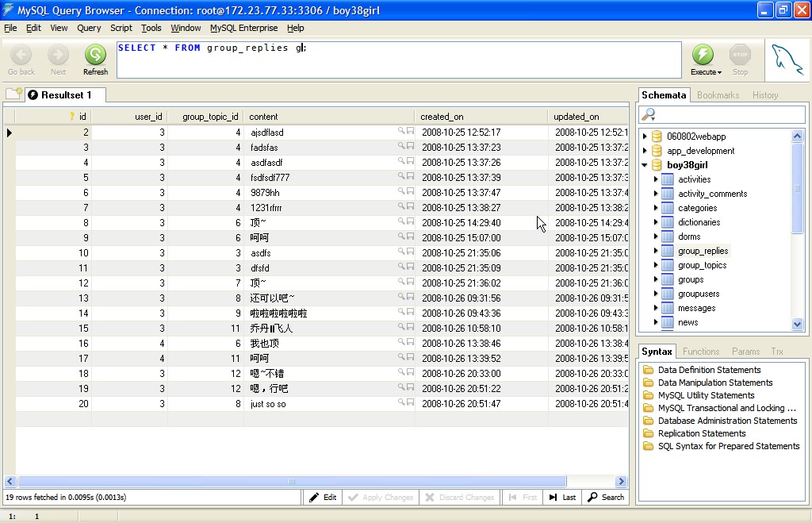The image size is (812, 523).
Task: Click the MySQL dolphin logo
Action: click(x=787, y=60)
